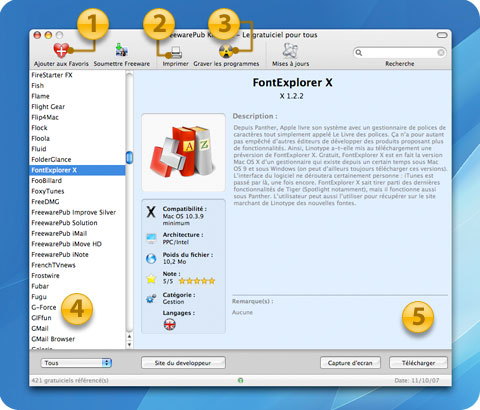This screenshot has width=480, height=410.
Task: Select FreeDMG in the list
Action: click(77, 202)
